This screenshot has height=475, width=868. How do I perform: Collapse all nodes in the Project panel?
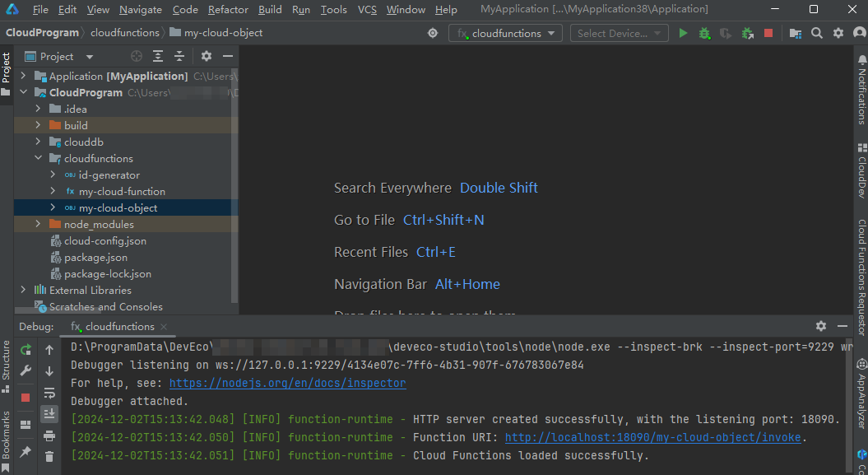coord(179,57)
